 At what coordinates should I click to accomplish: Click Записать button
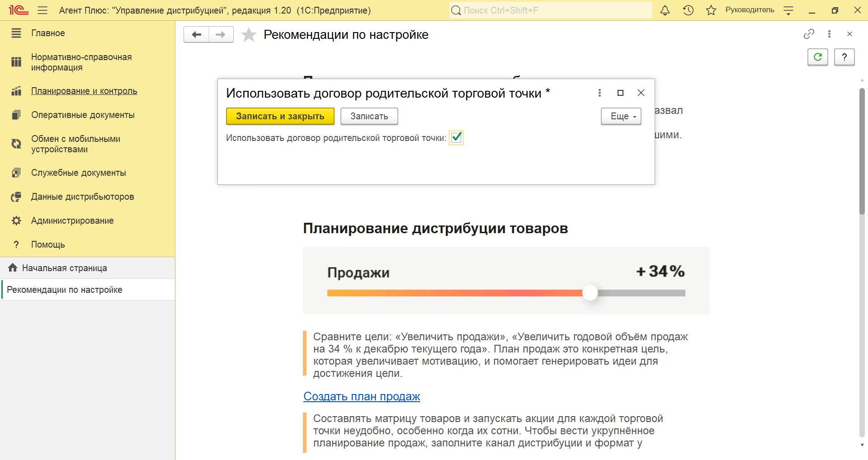(369, 116)
